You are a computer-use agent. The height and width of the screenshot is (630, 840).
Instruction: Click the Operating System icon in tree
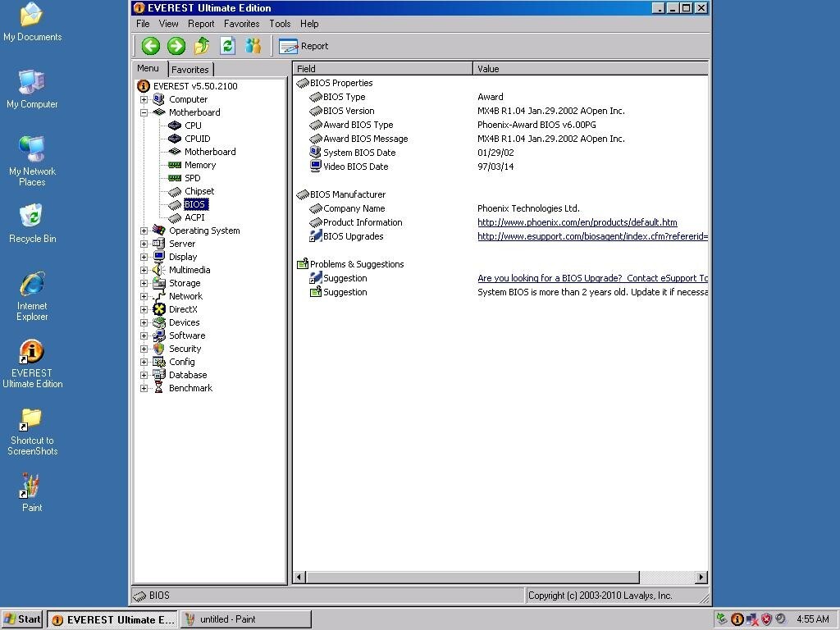click(159, 231)
